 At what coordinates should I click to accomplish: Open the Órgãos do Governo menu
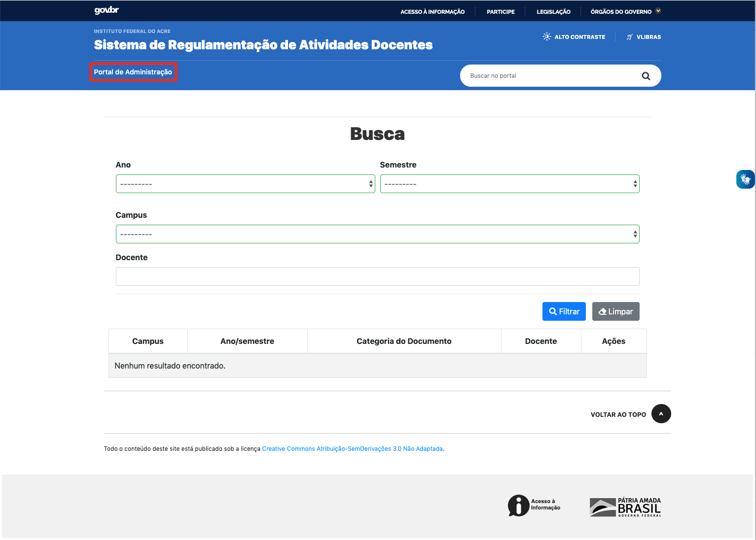pos(624,11)
